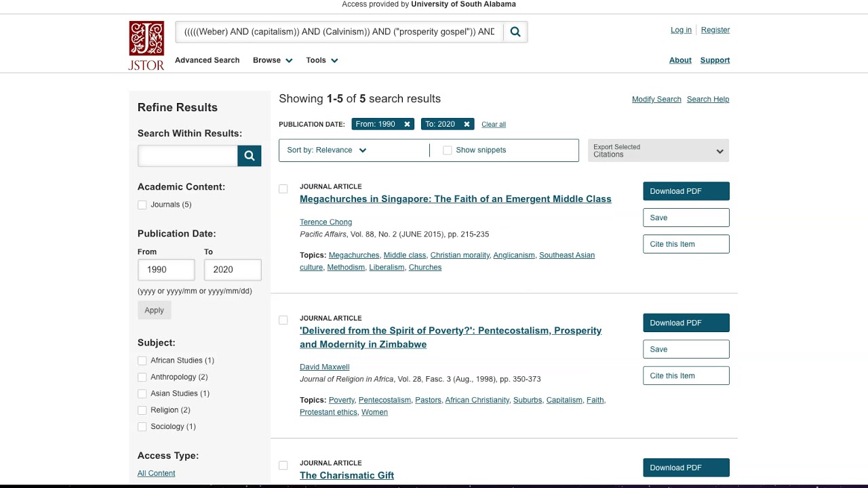This screenshot has width=868, height=488.
Task: Click the To year field
Action: tap(233, 270)
